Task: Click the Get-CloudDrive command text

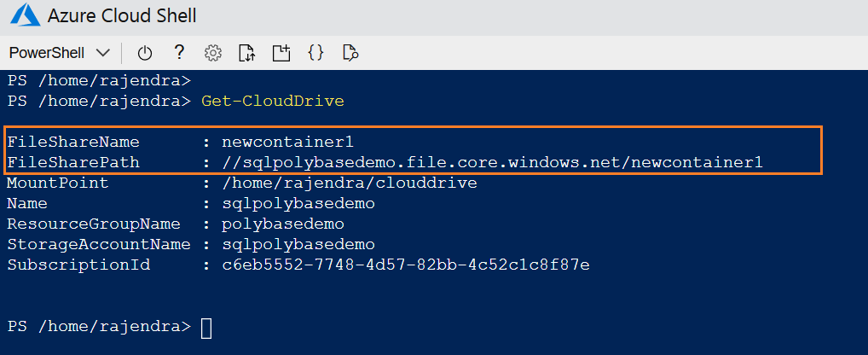Action: coord(272,102)
